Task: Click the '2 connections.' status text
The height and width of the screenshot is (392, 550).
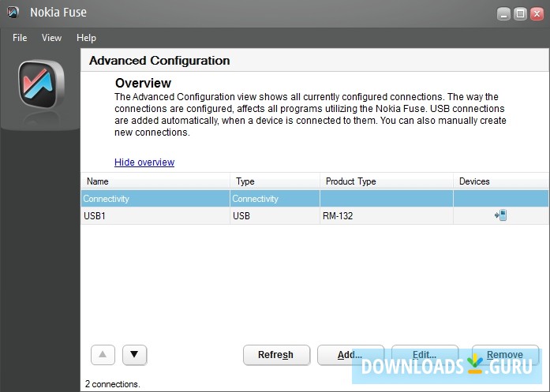Action: tap(112, 384)
